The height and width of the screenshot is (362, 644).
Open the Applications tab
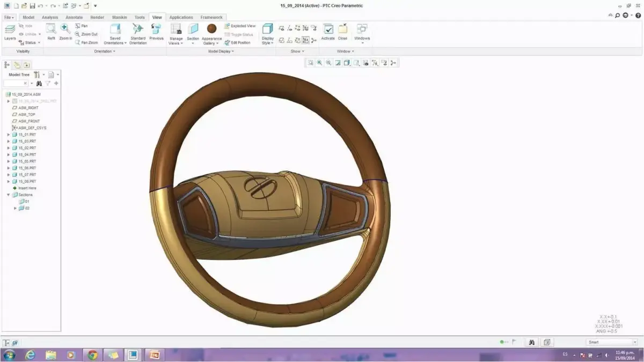pyautogui.click(x=181, y=17)
